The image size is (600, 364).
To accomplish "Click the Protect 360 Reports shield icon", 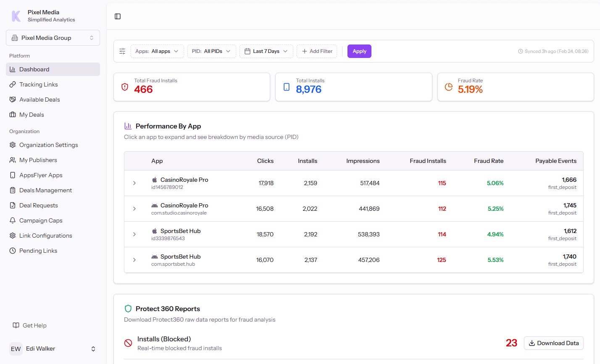I will point(128,309).
